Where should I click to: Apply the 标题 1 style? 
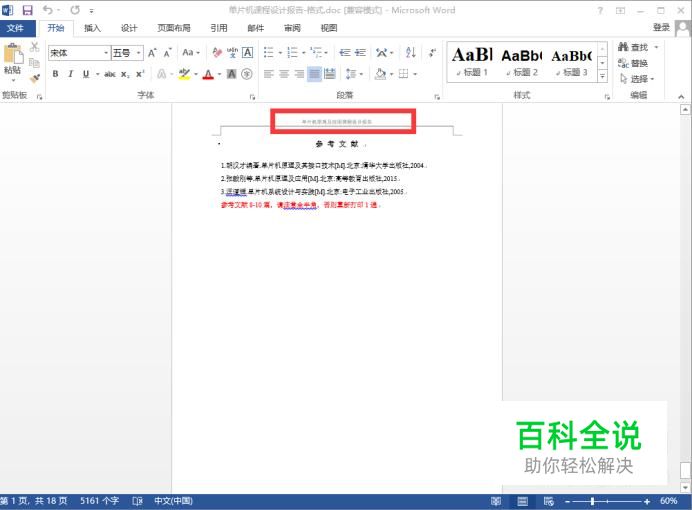tap(472, 62)
